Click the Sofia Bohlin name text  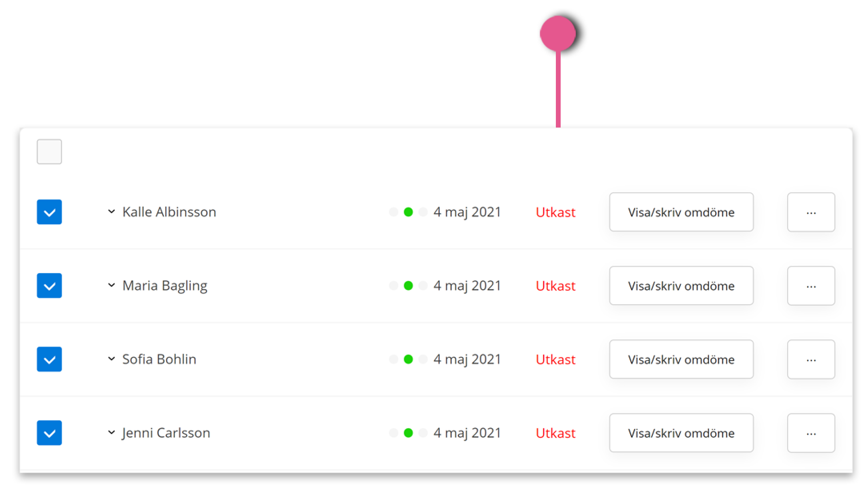(x=159, y=359)
